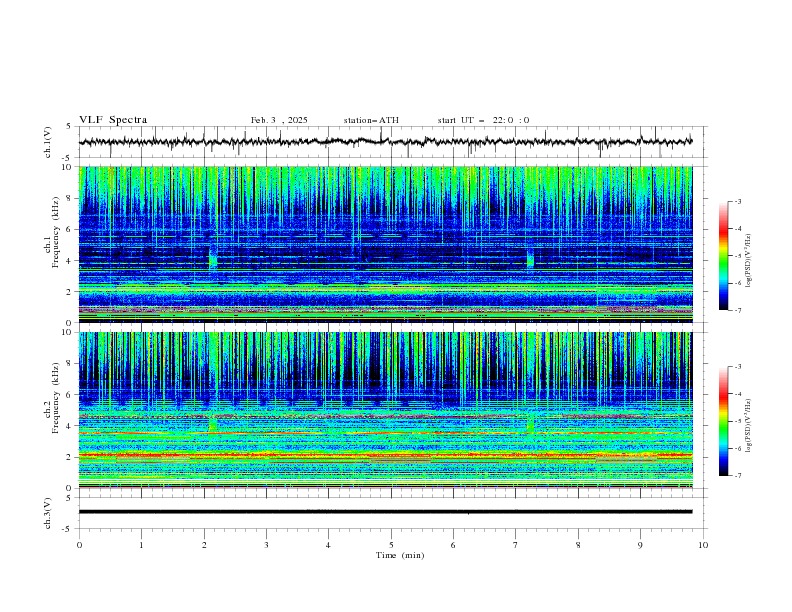Click time axis tick label "2"

point(204,545)
